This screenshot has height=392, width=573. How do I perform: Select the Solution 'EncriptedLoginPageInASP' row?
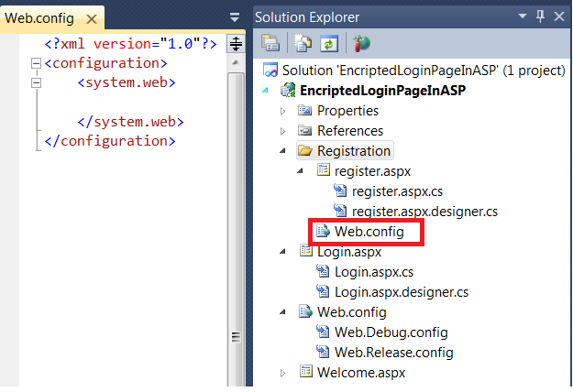click(414, 71)
